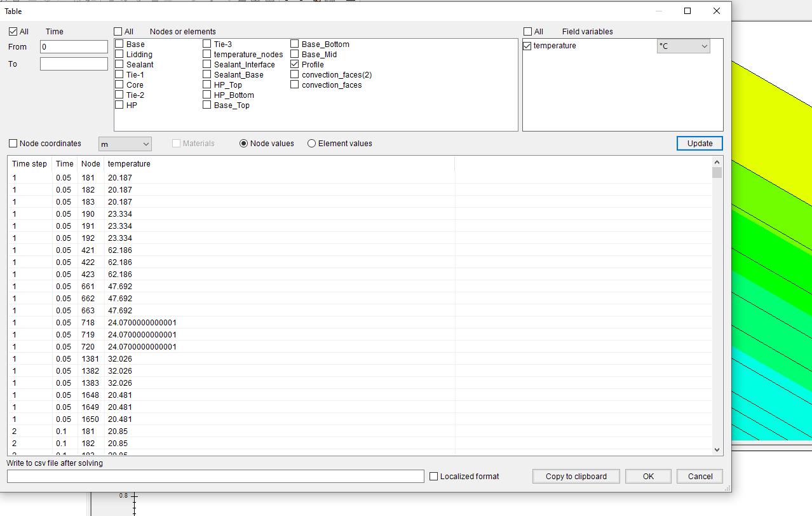Select table cell with temperature 62.186 for node 421
The image size is (812, 516).
120,250
